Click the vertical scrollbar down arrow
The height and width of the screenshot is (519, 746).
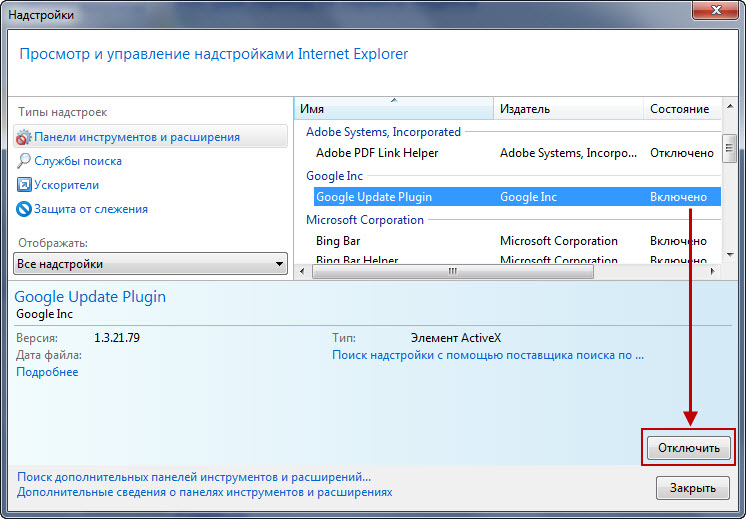[x=730, y=255]
